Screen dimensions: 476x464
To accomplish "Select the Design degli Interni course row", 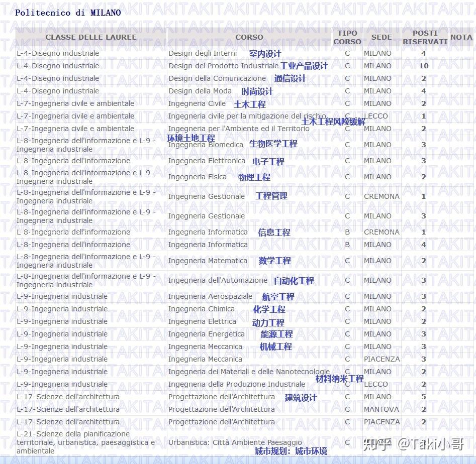I will coord(203,53).
